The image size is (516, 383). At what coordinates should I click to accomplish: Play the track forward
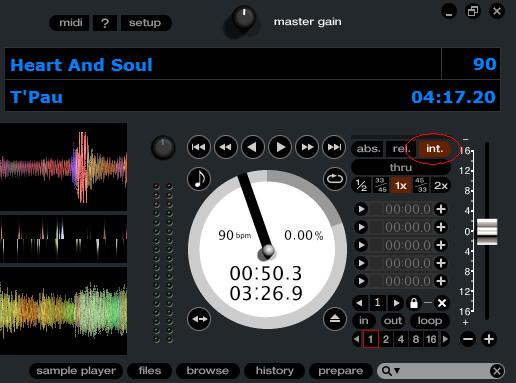pyautogui.click(x=280, y=147)
